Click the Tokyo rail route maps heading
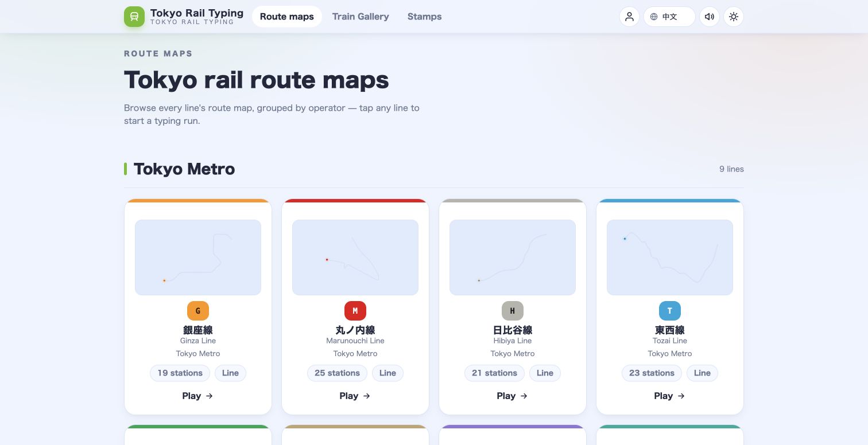 [x=257, y=80]
